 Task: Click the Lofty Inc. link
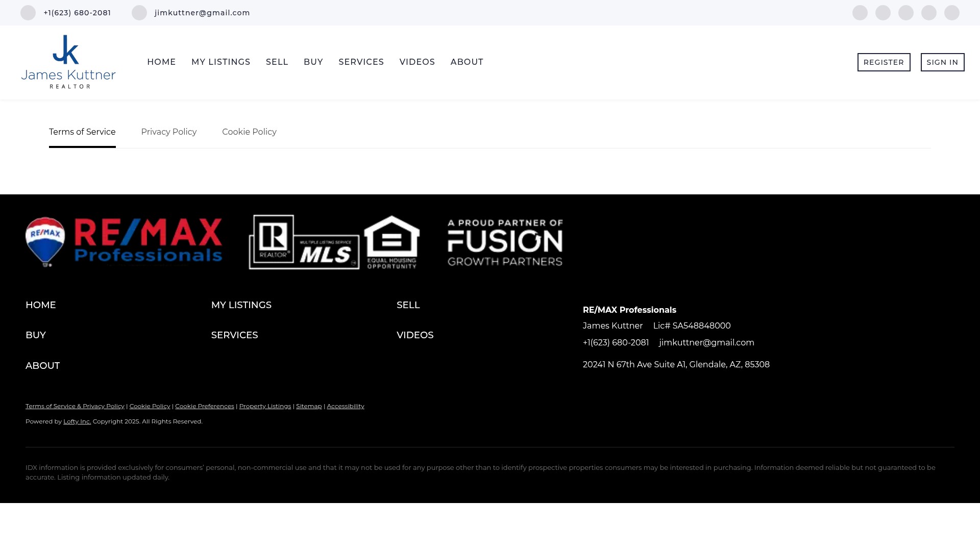pyautogui.click(x=77, y=421)
